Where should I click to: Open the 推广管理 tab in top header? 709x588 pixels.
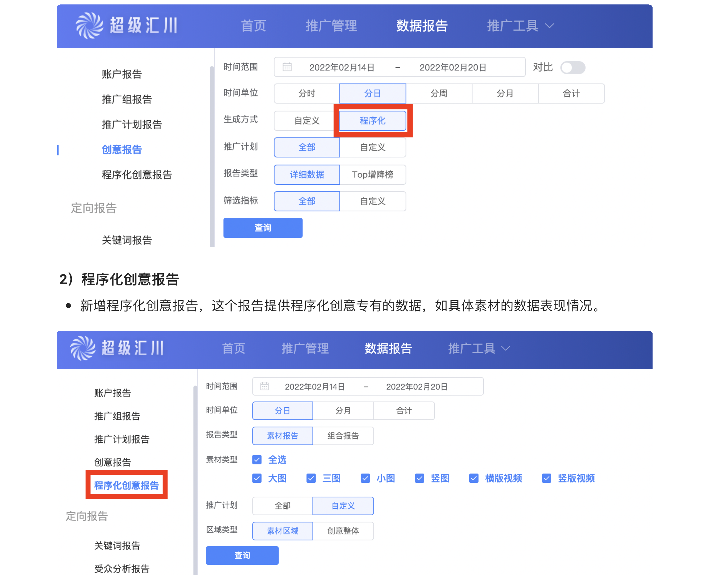[331, 26]
